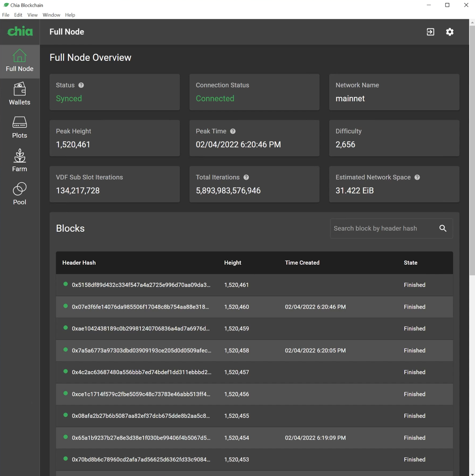Switch to the Pool section
The height and width of the screenshot is (476, 475).
click(20, 194)
